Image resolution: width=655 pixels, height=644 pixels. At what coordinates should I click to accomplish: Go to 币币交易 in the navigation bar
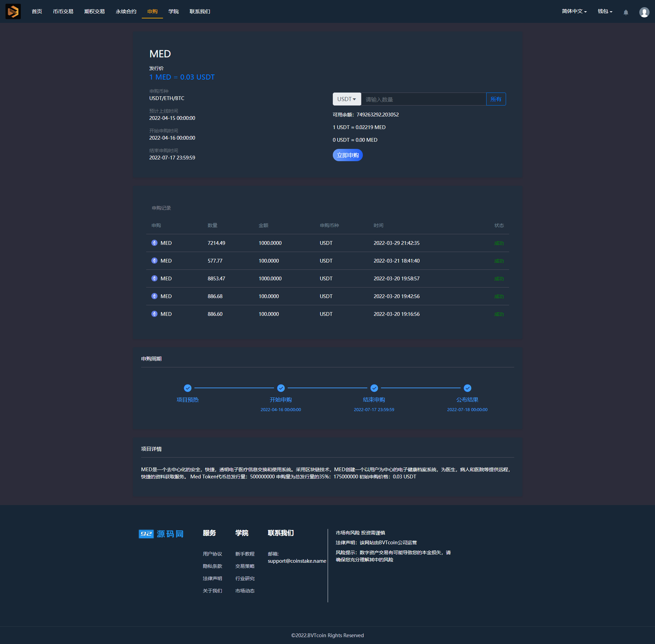(63, 12)
